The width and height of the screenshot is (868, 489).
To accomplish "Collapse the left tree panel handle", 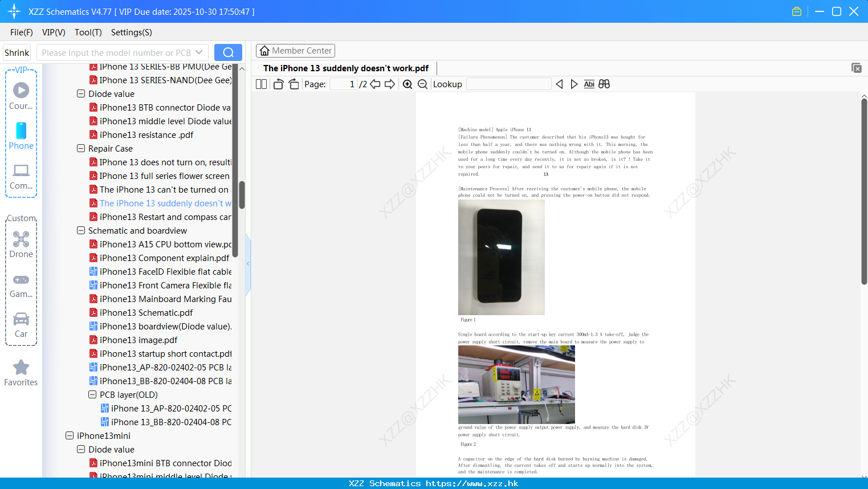I will coord(248,264).
